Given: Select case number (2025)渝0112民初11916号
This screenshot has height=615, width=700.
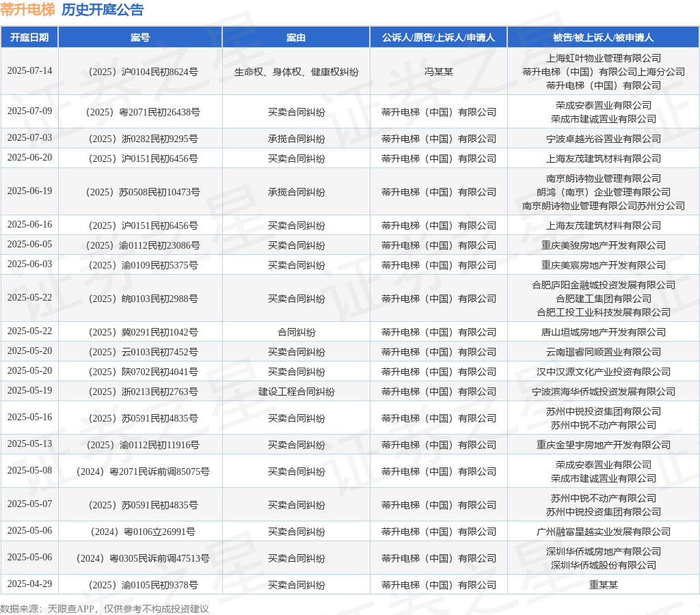Looking at the screenshot, I should click(x=143, y=445).
